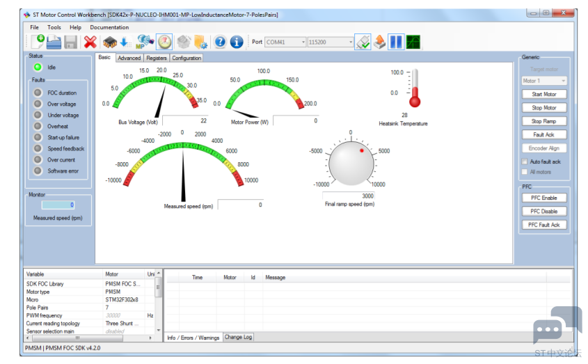Click the Under voltage fault indicator
Image resolution: width=588 pixels, height=364 pixels.
point(38,115)
